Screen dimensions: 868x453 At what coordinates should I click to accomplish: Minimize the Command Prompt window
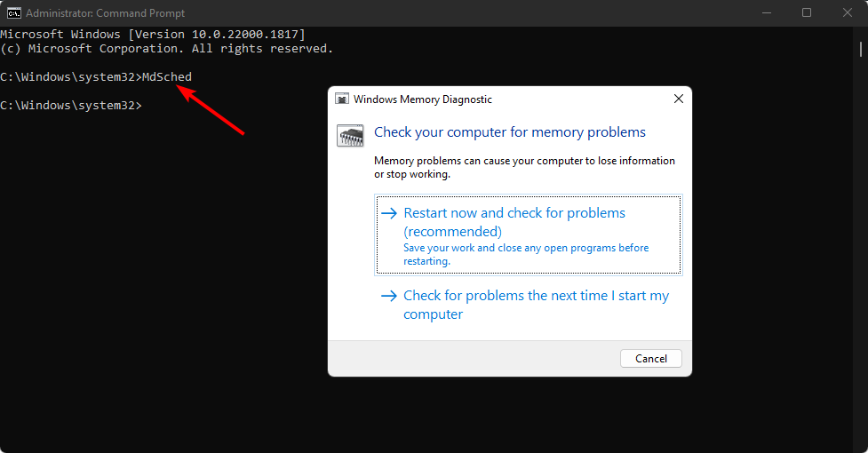[x=767, y=12]
